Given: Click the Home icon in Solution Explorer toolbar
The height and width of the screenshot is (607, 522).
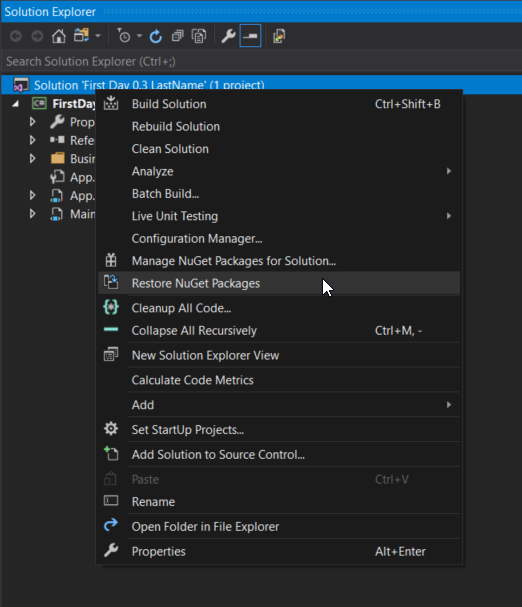Looking at the screenshot, I should coord(58,36).
